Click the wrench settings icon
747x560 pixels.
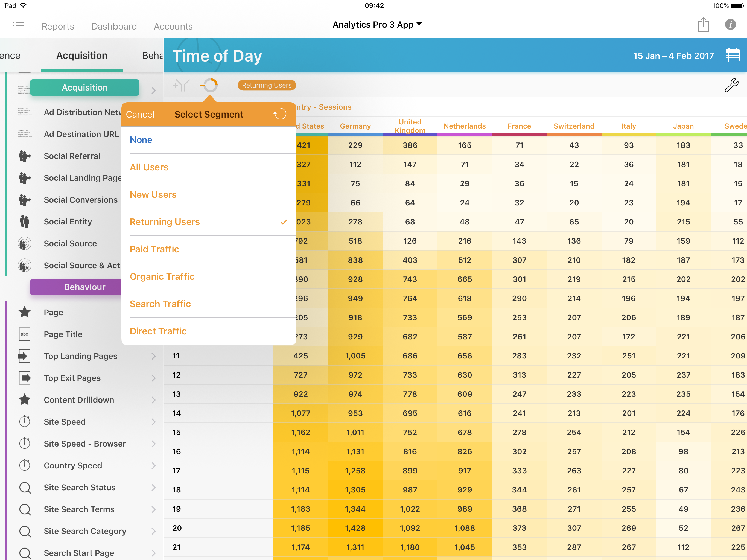pyautogui.click(x=731, y=85)
